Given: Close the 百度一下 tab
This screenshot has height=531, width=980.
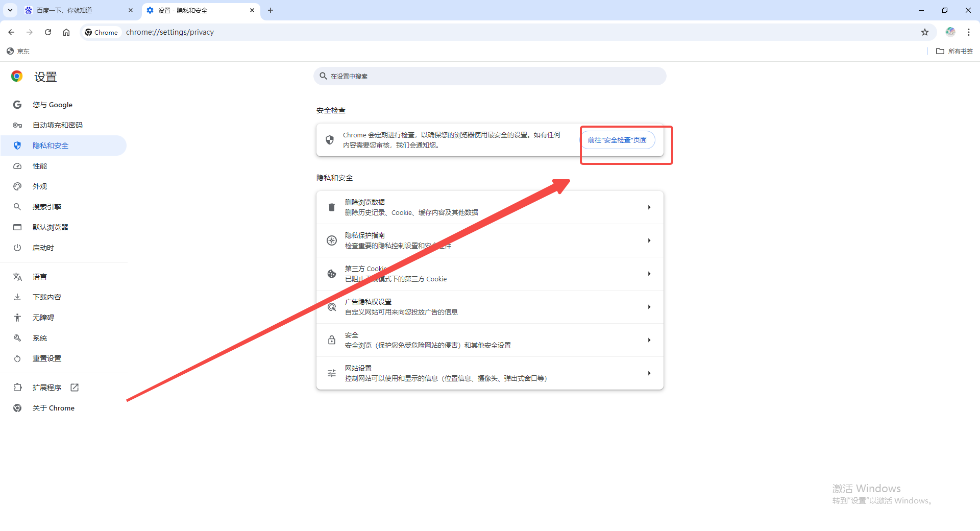Looking at the screenshot, I should tap(131, 10).
